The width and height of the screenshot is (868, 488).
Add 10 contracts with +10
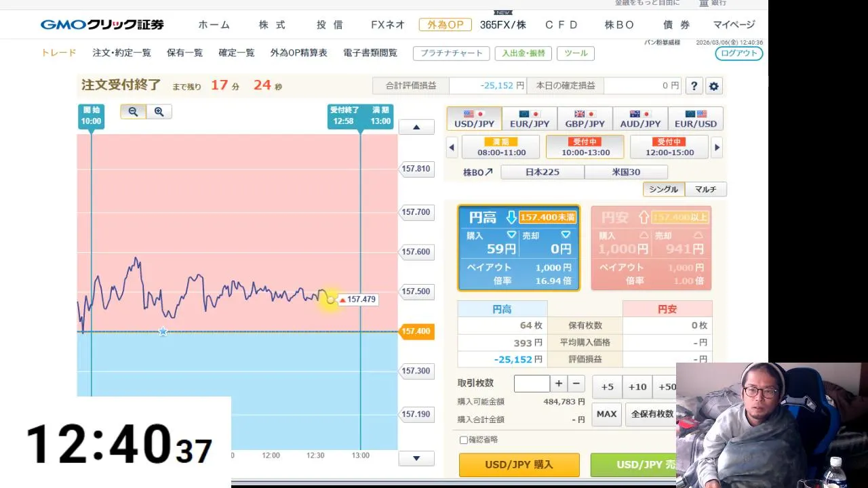[637, 387]
